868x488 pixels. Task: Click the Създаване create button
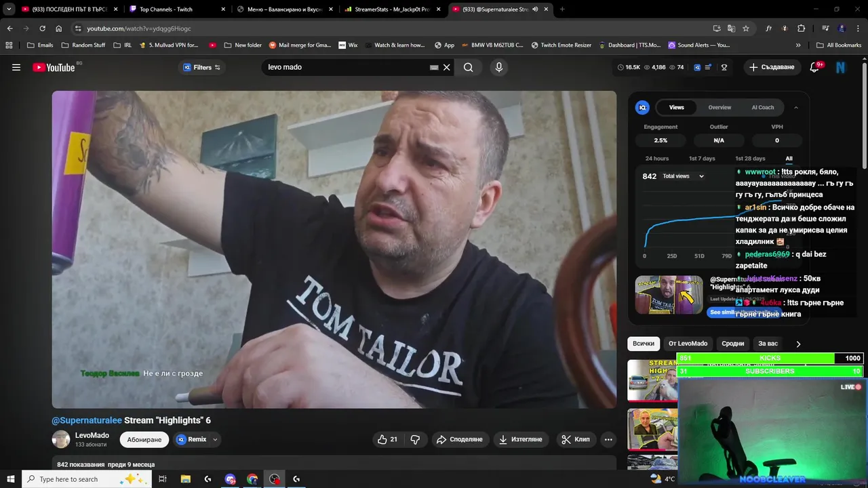(772, 67)
